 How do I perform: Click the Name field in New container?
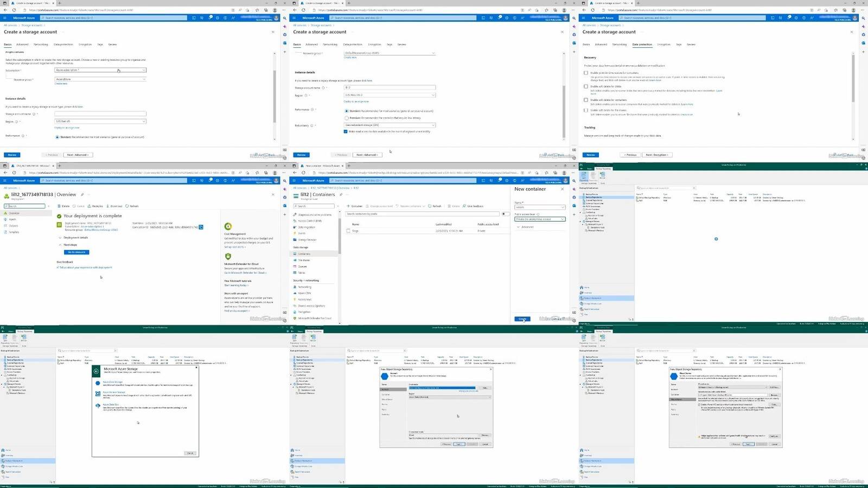[x=540, y=207]
